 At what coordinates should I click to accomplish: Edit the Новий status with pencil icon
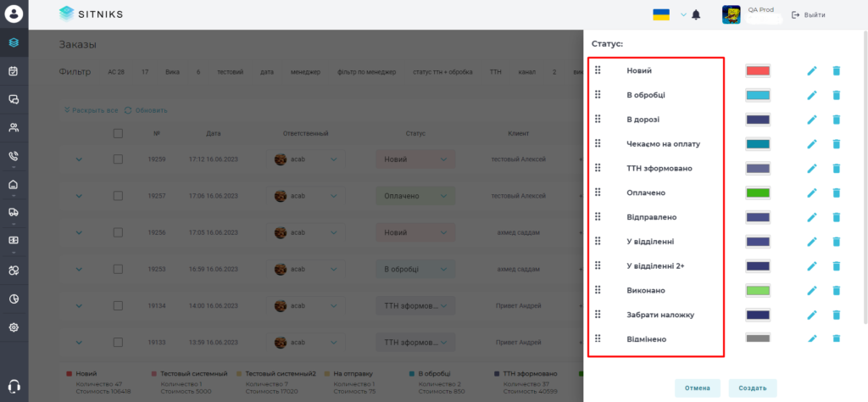coord(811,71)
